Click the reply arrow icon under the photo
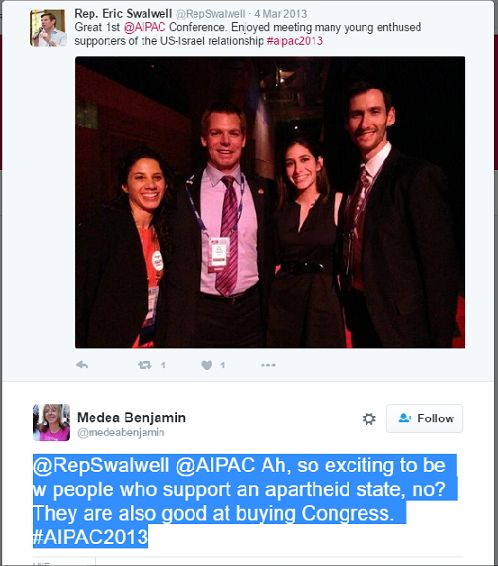This screenshot has width=498, height=566. tap(82, 365)
